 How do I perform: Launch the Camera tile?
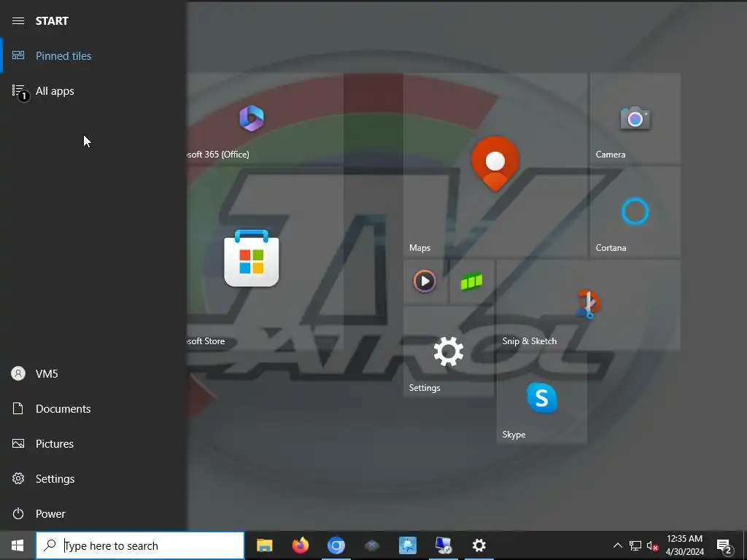(x=635, y=119)
